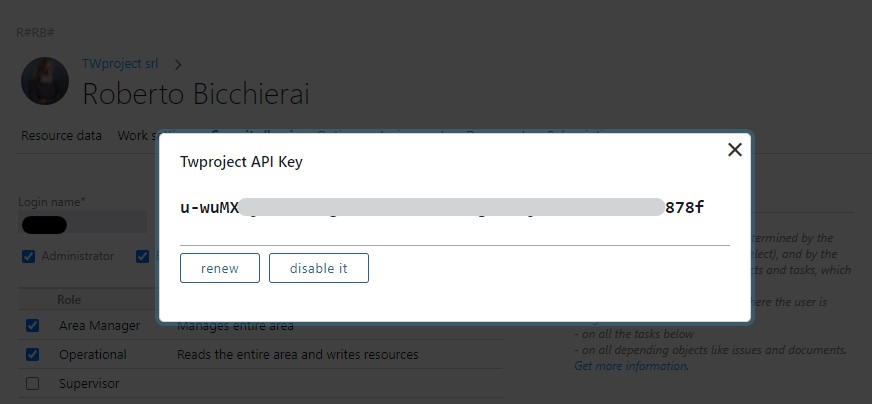Click the renew button
The height and width of the screenshot is (404, 872).
click(x=220, y=268)
